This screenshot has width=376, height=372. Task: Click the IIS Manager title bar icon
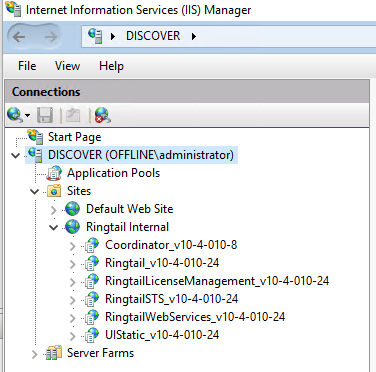pos(13,8)
